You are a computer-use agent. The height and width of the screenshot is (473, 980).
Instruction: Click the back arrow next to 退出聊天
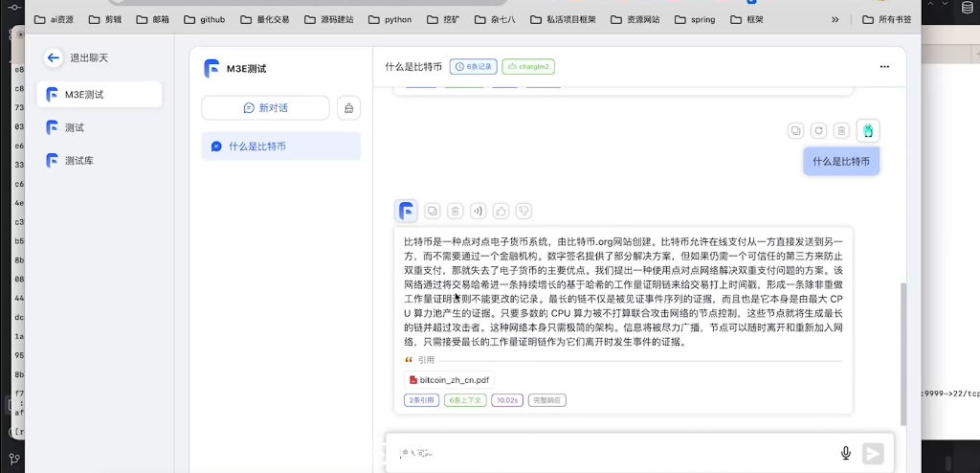pos(54,58)
